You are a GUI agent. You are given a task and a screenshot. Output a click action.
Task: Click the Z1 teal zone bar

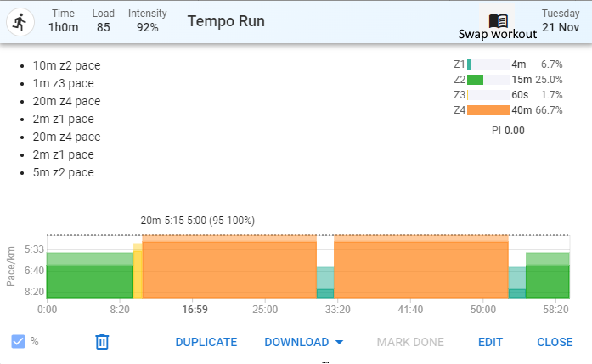(x=470, y=64)
